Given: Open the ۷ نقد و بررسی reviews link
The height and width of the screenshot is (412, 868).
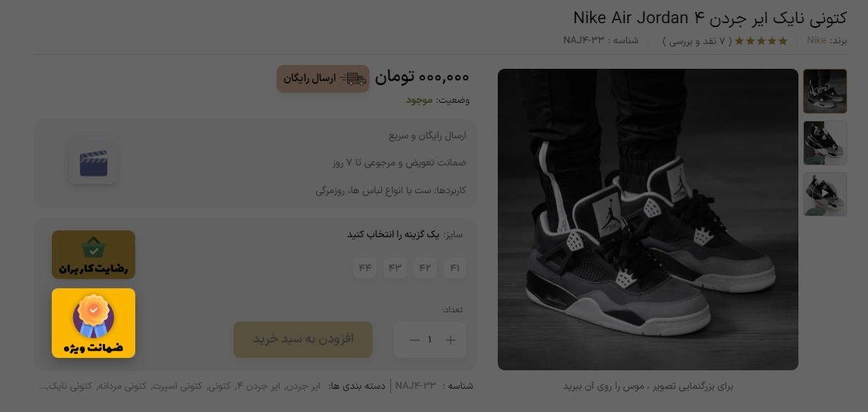Looking at the screenshot, I should 697,41.
